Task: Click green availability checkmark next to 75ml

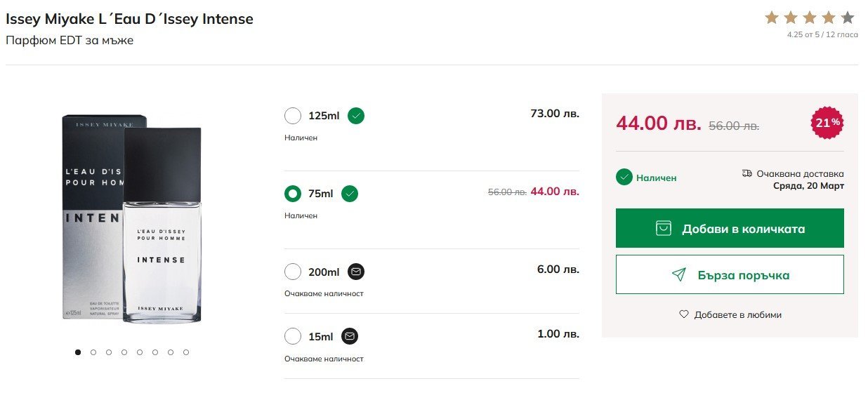Action: click(350, 194)
